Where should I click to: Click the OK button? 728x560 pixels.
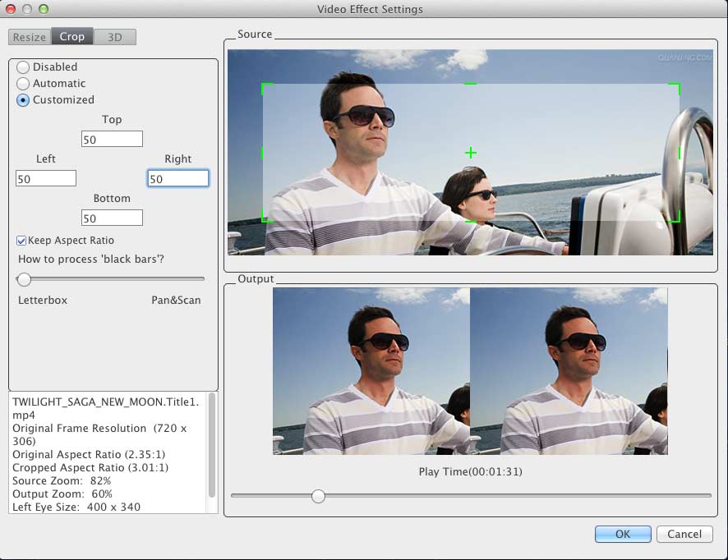pyautogui.click(x=623, y=534)
